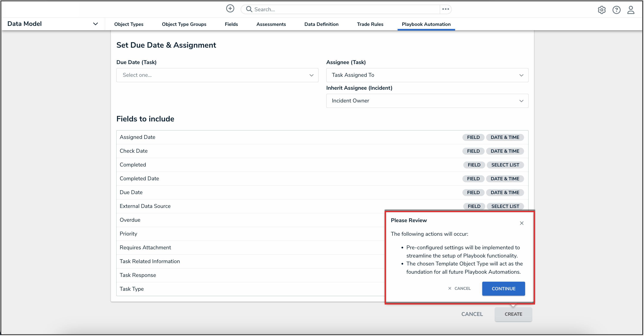Open the settings gear icon
Screen dimensions: 644x336
(x=602, y=10)
